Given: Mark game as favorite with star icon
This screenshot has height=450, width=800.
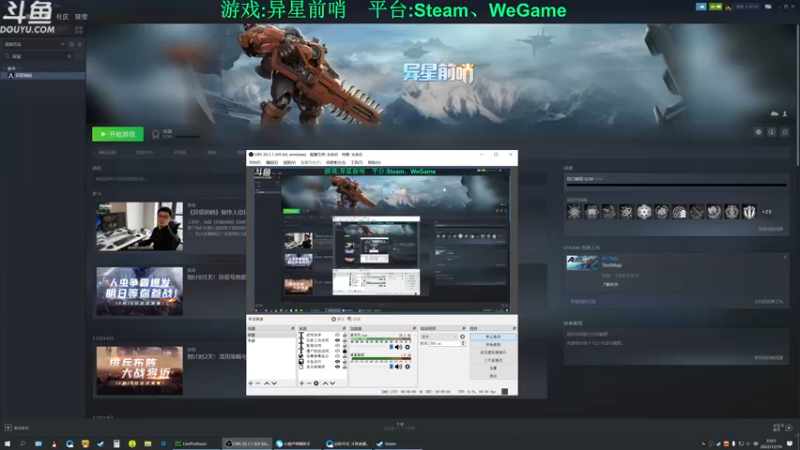Looking at the screenshot, I should pos(785,132).
